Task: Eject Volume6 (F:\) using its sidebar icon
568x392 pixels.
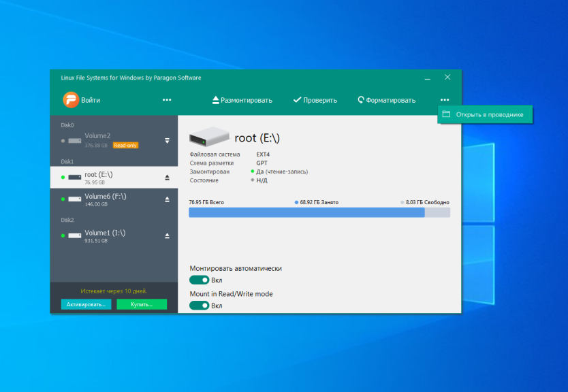Action: (x=167, y=199)
